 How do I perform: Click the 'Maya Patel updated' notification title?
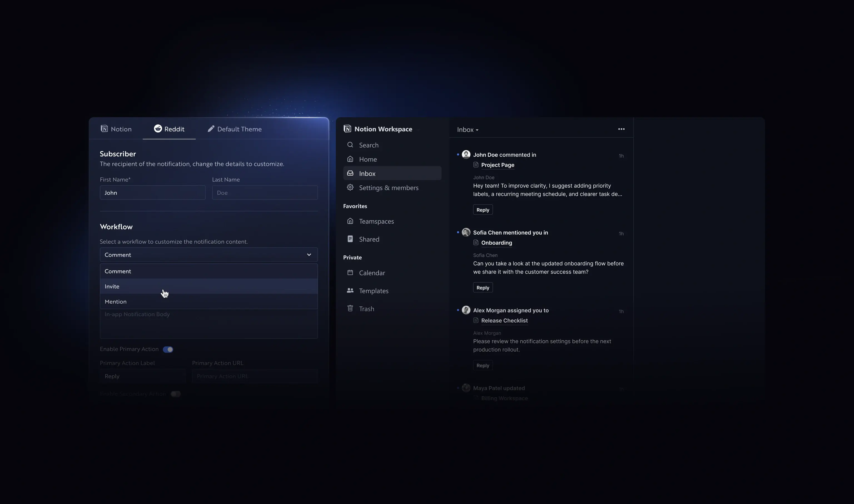(x=499, y=388)
